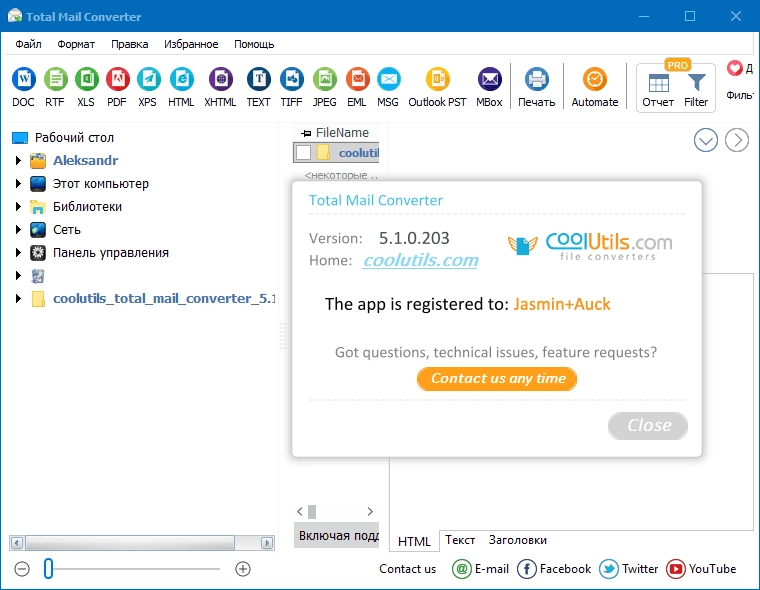Click the heart favorites icon
This screenshot has height=590, width=760.
pos(734,68)
